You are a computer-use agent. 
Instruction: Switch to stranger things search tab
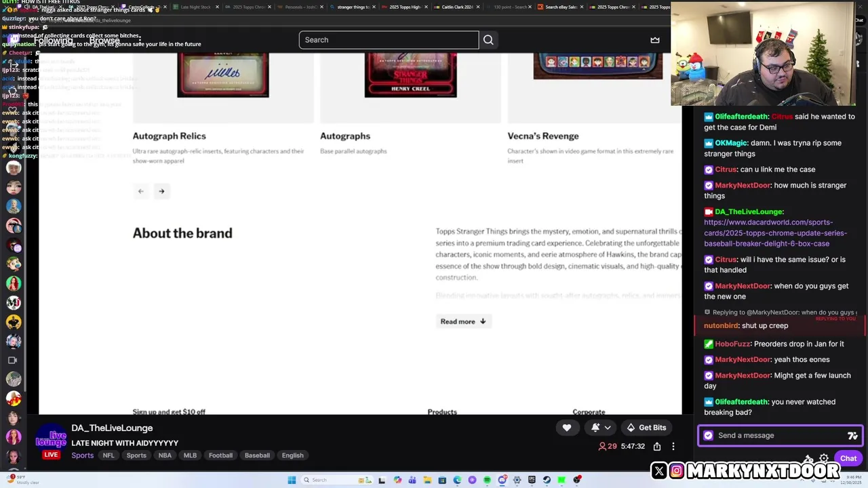click(352, 7)
